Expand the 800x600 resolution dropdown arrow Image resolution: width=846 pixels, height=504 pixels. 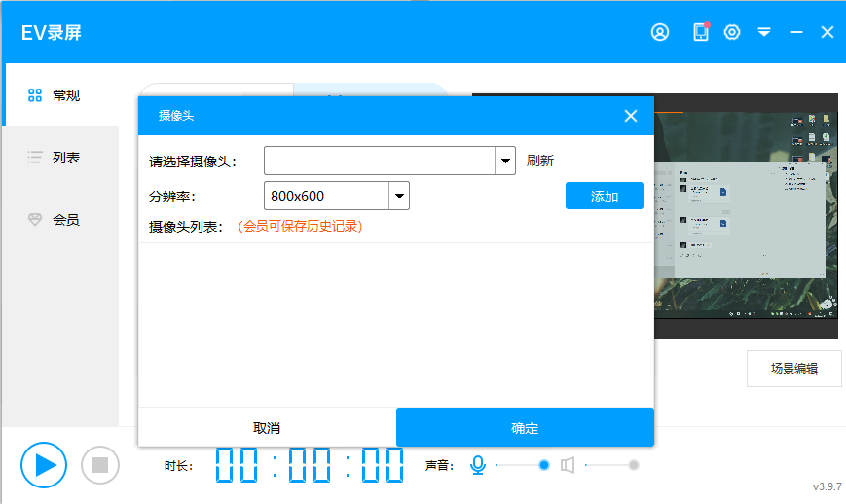click(x=399, y=196)
